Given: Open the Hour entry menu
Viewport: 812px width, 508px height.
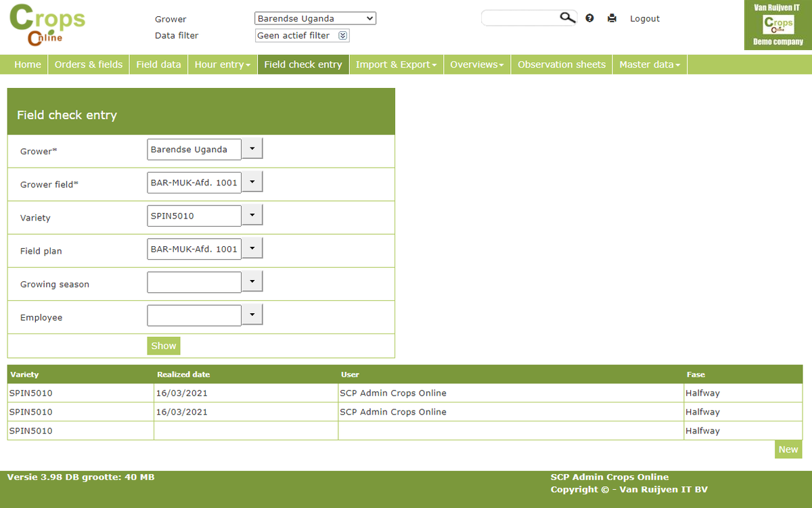Looking at the screenshot, I should (x=223, y=64).
